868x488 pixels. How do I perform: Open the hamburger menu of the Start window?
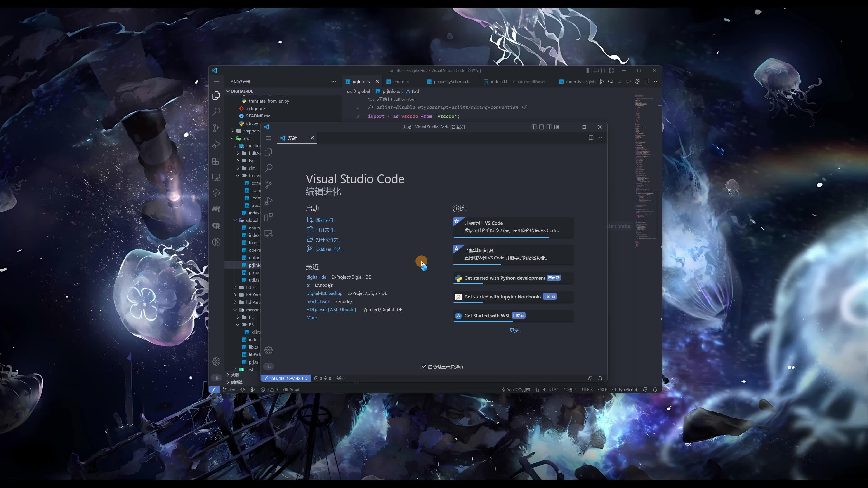(x=268, y=138)
